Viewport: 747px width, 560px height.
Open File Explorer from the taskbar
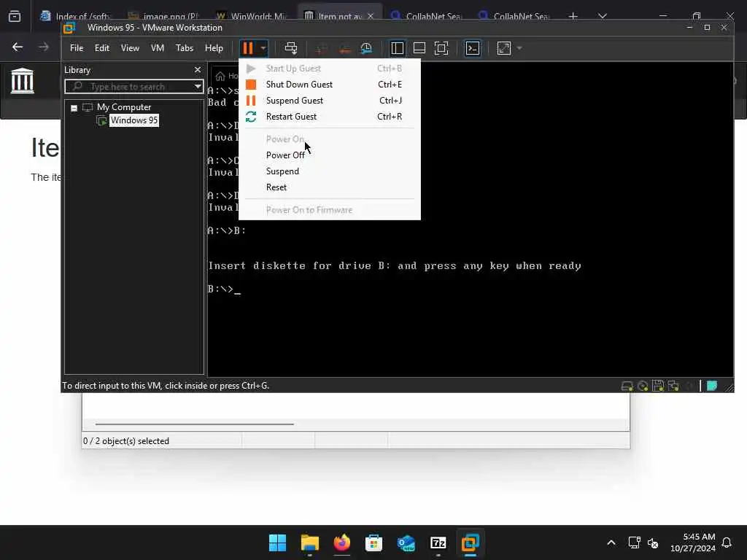[309, 542]
